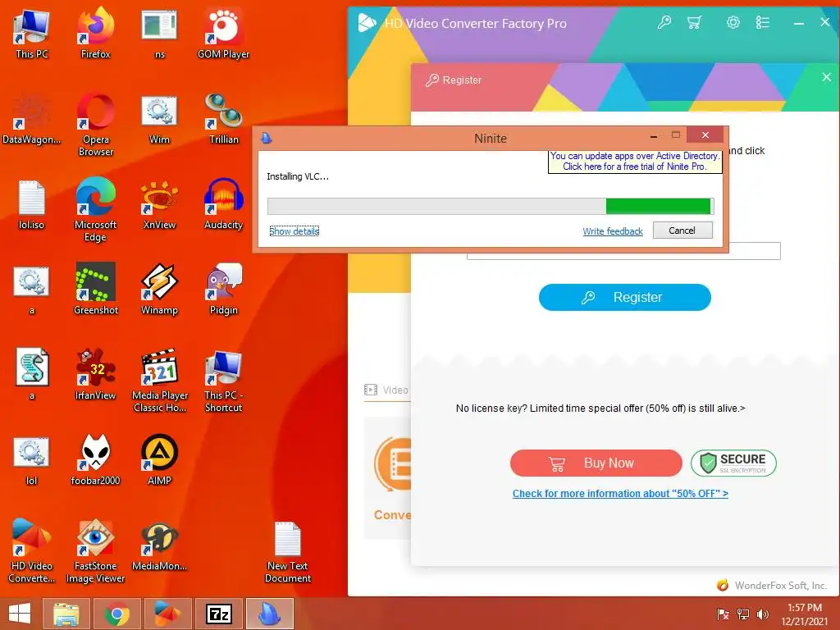Launch IrfanView shortcut

coord(95,375)
